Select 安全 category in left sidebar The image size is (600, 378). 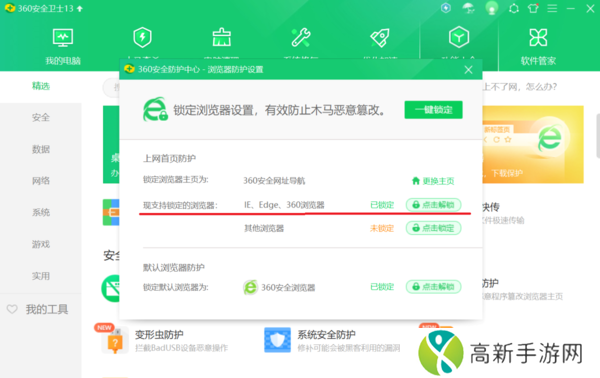[x=41, y=117]
